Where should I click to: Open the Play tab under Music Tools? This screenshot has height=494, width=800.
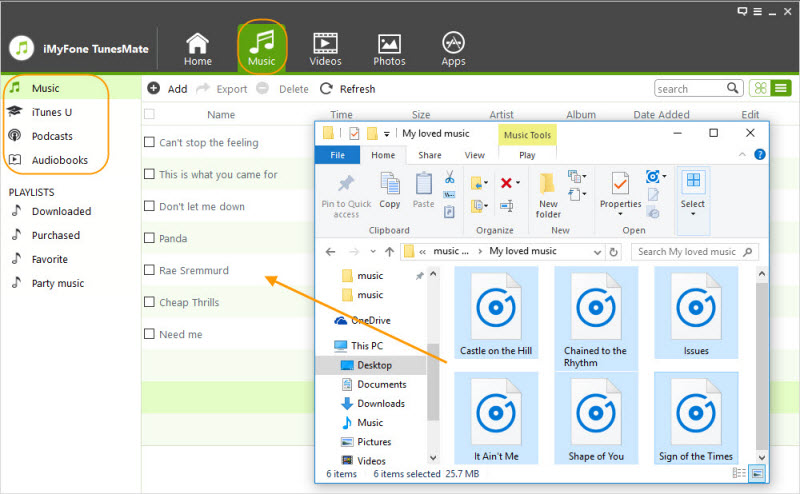tap(527, 155)
